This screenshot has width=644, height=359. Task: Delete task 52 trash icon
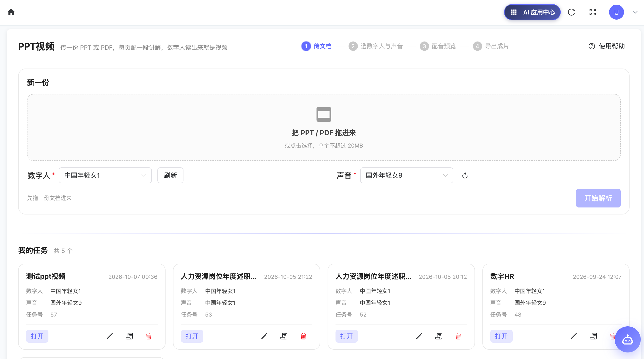coord(458,336)
